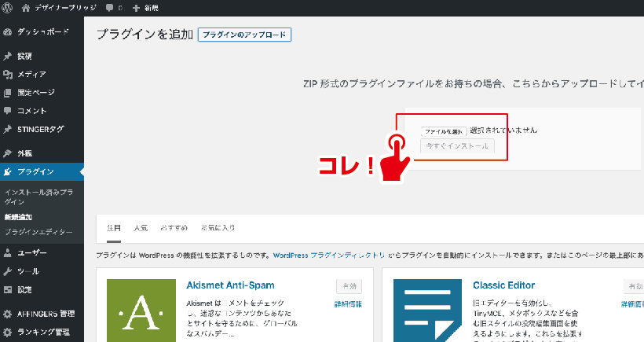
Task: Switch to the お気に入り tab
Action: 218,228
